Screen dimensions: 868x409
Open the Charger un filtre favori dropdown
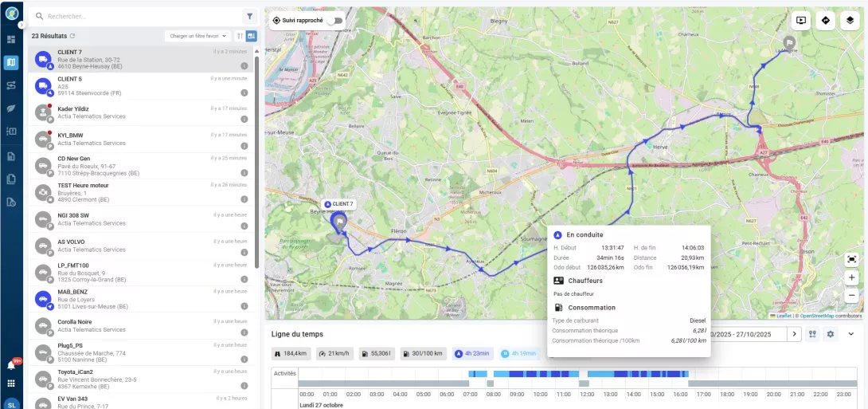(x=197, y=36)
